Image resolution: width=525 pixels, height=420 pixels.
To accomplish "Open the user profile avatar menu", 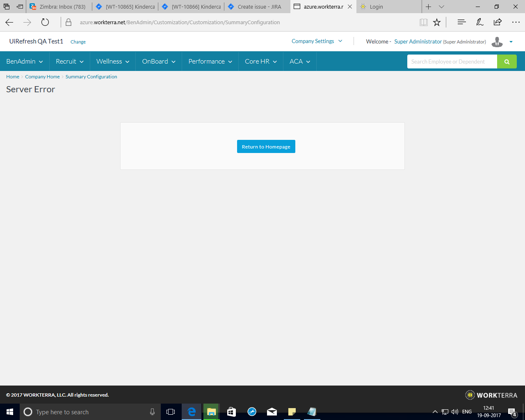I will [x=497, y=41].
